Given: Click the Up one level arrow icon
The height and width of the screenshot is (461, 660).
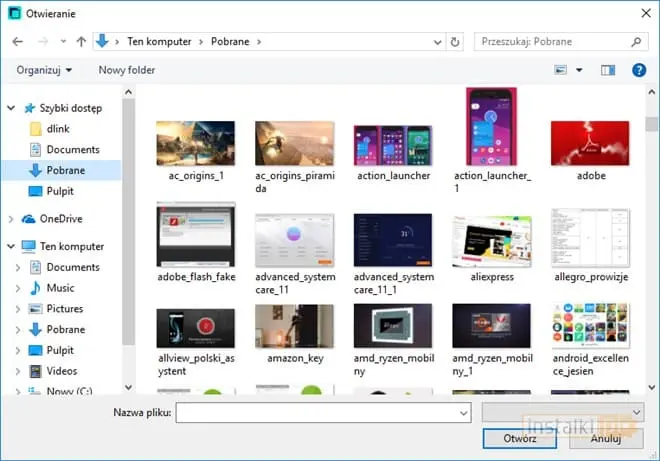Looking at the screenshot, I should click(x=81, y=42).
